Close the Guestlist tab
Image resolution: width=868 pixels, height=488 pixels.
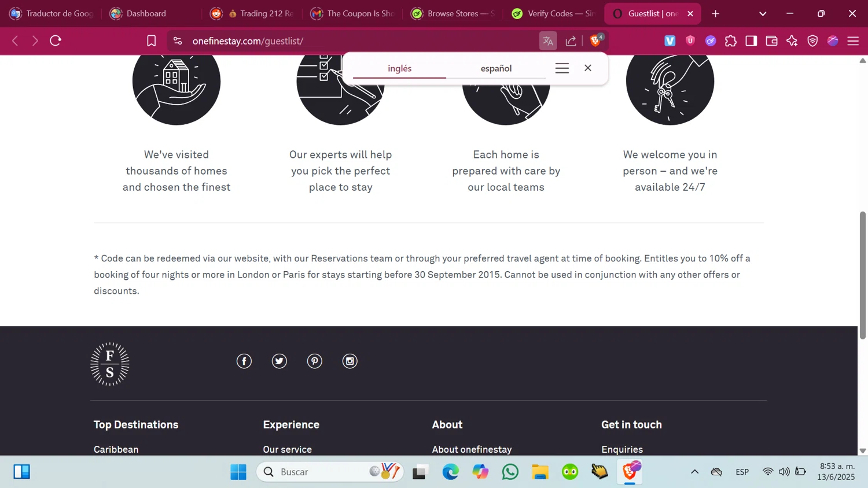click(x=690, y=13)
